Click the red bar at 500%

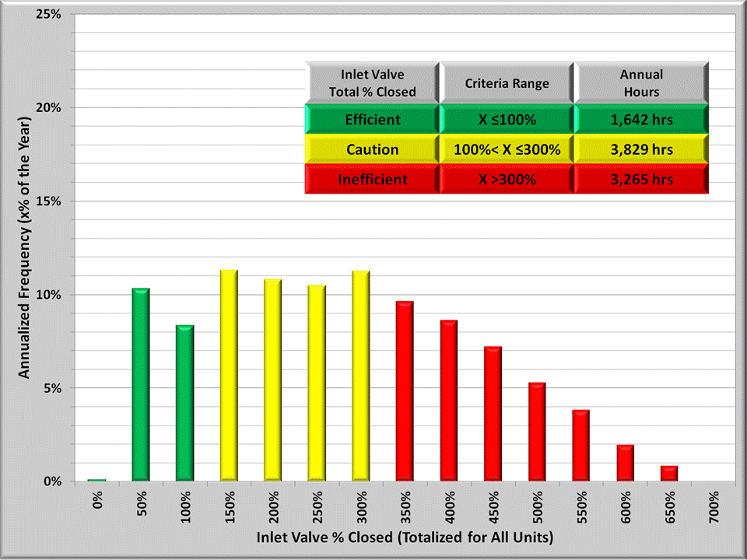tap(537, 432)
